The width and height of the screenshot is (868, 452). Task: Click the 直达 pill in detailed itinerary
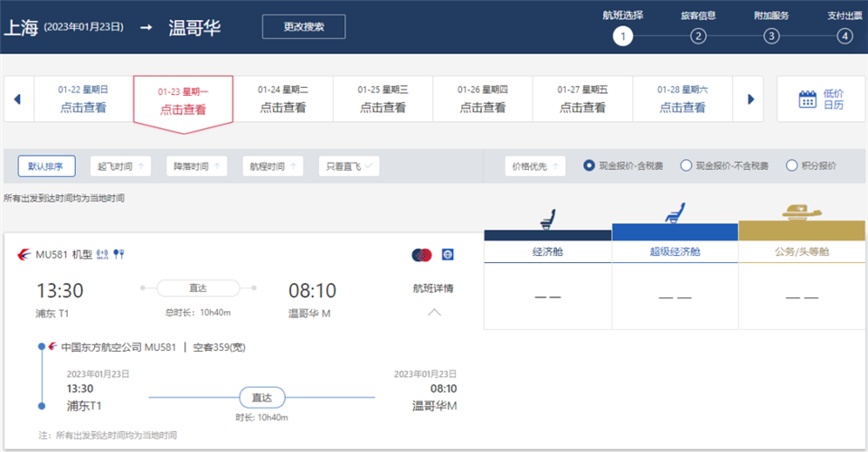coord(262,397)
